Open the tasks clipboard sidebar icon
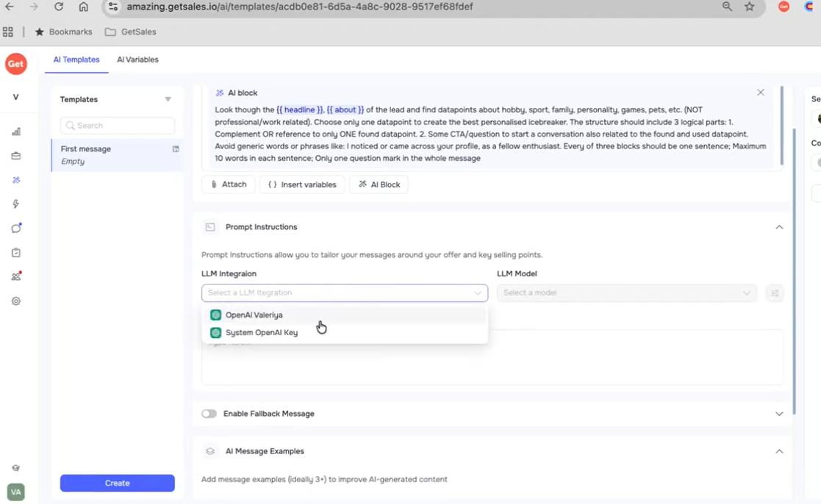 [x=15, y=252]
